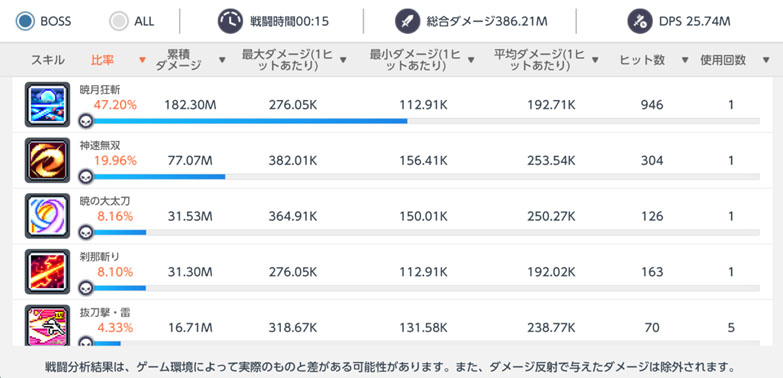Click the 抜刀撃・雷 skill icon
Screen dimensions: 783x378
[47, 325]
